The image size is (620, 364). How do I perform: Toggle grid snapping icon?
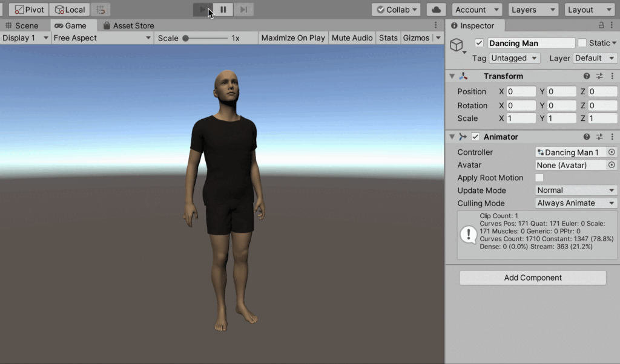101,10
